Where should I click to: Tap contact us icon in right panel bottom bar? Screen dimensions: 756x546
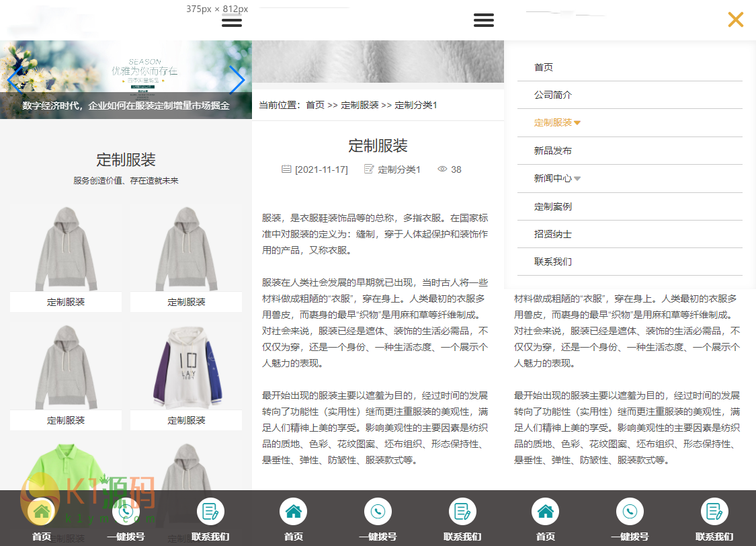(714, 511)
